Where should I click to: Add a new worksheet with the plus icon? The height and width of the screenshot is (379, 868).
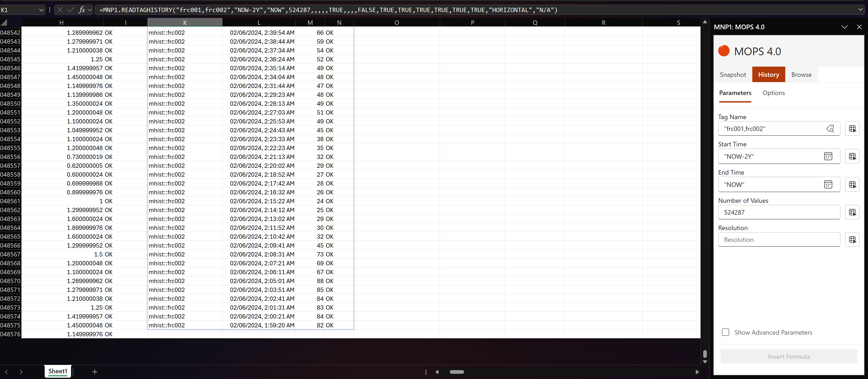[x=95, y=371]
